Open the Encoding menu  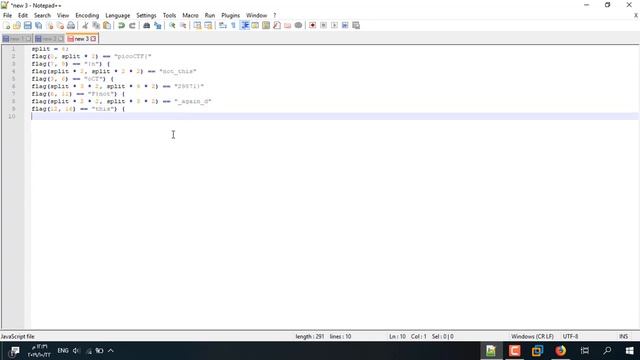pyautogui.click(x=87, y=16)
